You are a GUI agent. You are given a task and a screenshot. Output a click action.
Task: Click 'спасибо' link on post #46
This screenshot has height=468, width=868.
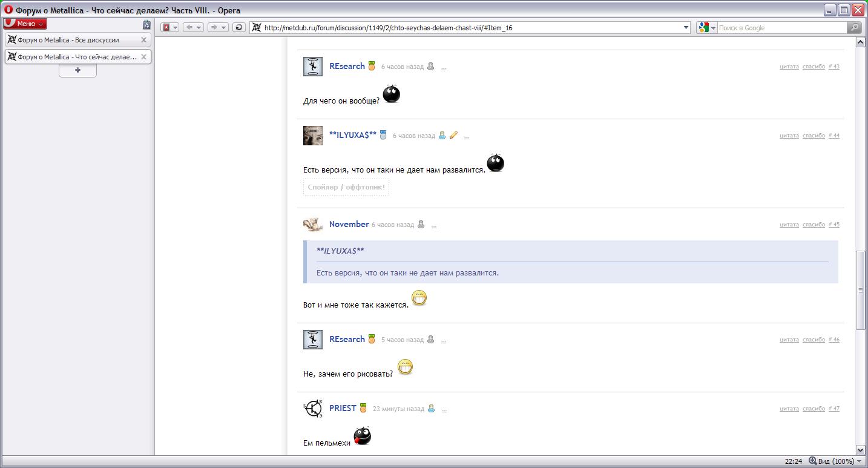[x=814, y=340]
